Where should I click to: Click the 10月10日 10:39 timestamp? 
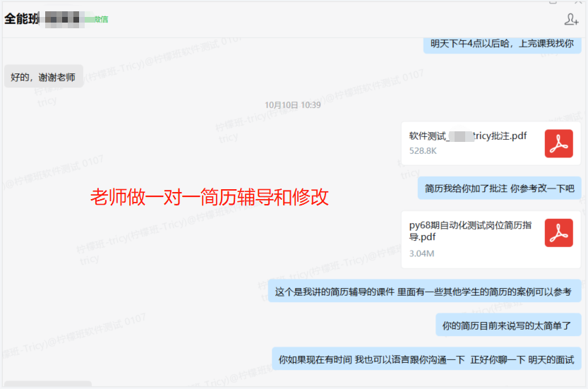[293, 105]
